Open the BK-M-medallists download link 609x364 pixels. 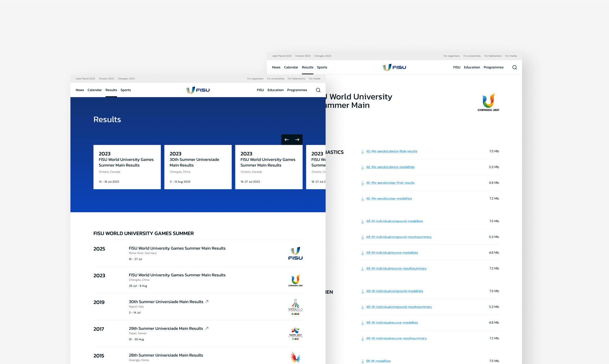point(378,361)
